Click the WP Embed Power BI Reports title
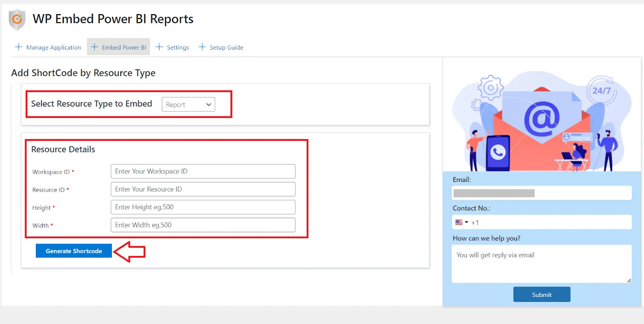644x324 pixels. coord(113,19)
